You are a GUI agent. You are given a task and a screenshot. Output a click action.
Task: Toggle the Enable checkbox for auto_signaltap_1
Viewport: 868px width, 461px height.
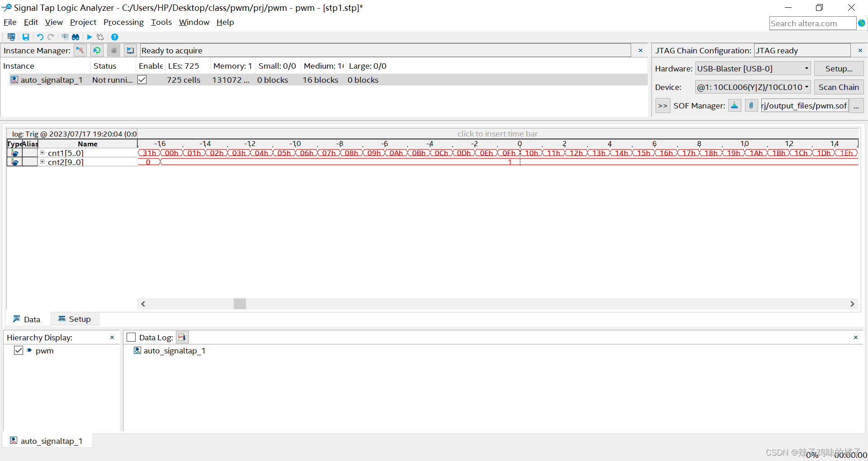click(x=142, y=80)
